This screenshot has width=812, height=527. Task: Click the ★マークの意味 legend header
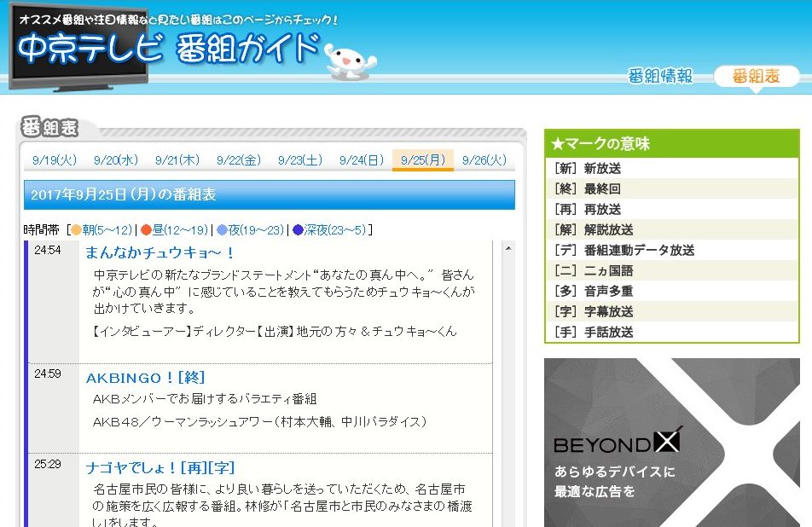tap(671, 143)
